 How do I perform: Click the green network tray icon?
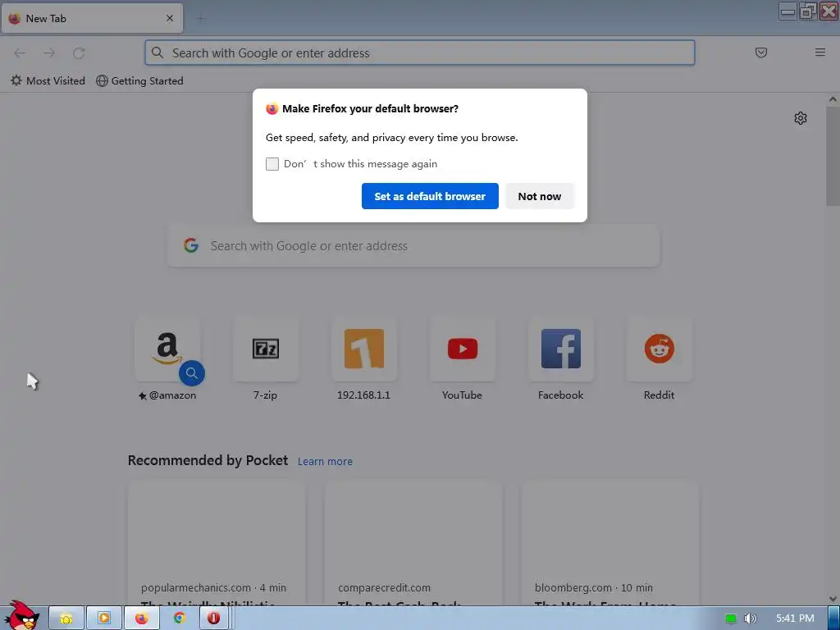731,619
